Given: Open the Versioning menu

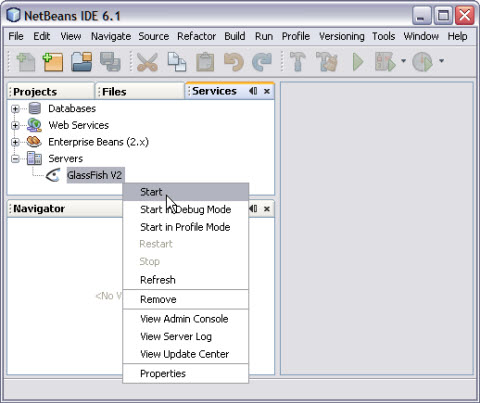Looking at the screenshot, I should point(341,36).
